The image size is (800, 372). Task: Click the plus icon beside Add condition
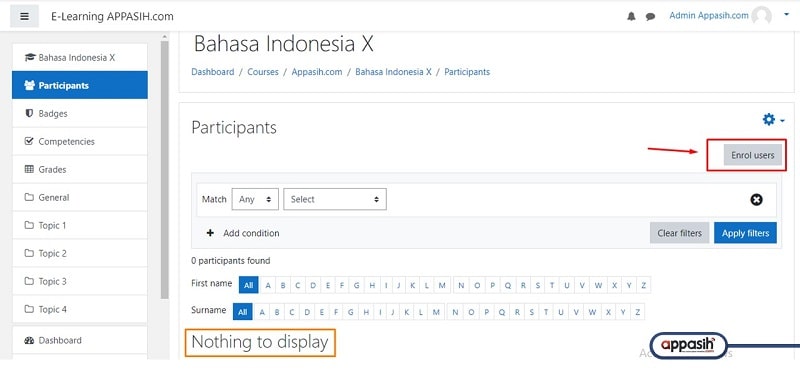click(x=210, y=233)
